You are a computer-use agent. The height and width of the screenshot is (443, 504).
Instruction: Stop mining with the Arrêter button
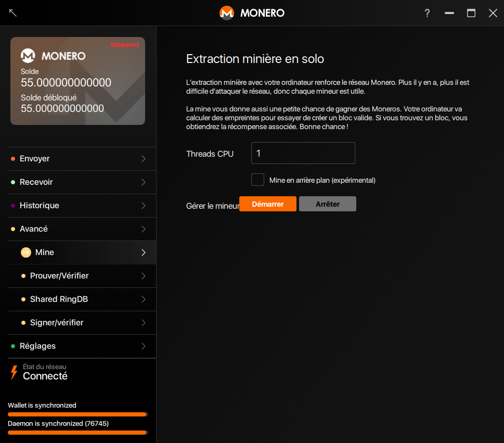coord(328,204)
